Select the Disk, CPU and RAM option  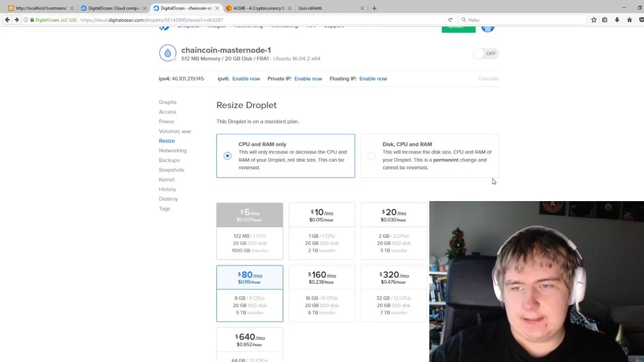pyautogui.click(x=430, y=156)
